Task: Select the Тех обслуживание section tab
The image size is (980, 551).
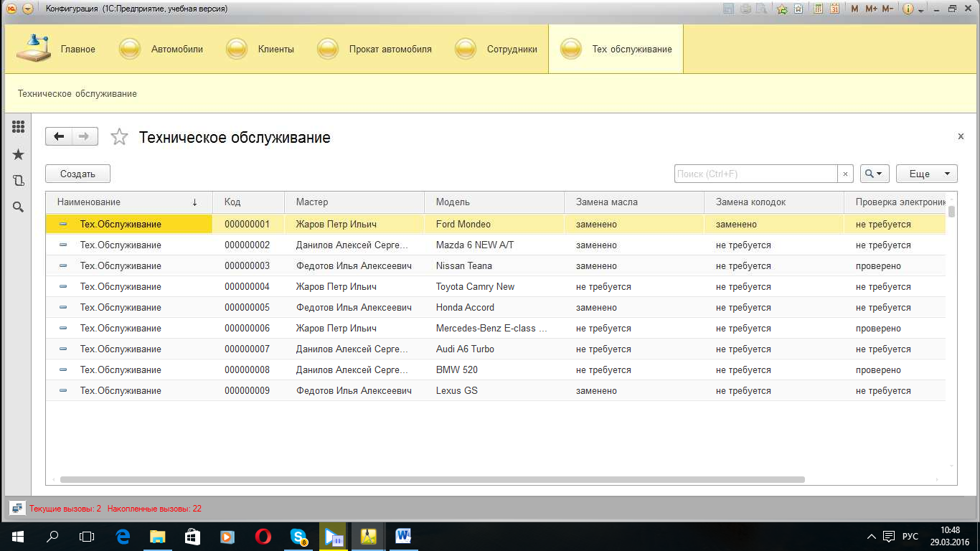Action: click(x=616, y=50)
